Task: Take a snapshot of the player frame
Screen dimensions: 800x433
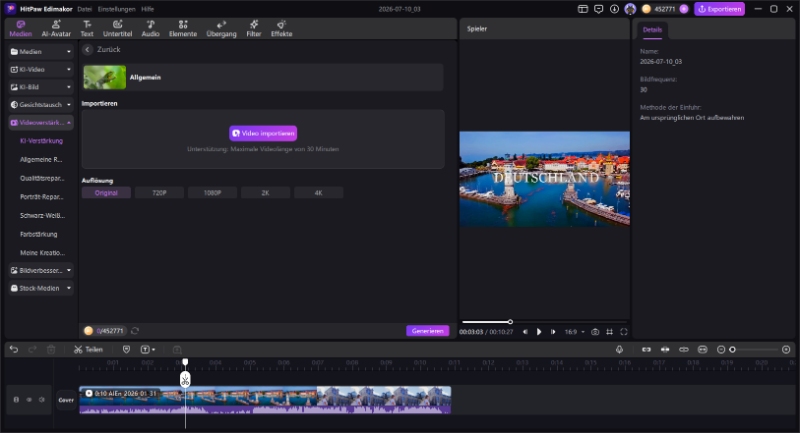Action: (x=595, y=332)
